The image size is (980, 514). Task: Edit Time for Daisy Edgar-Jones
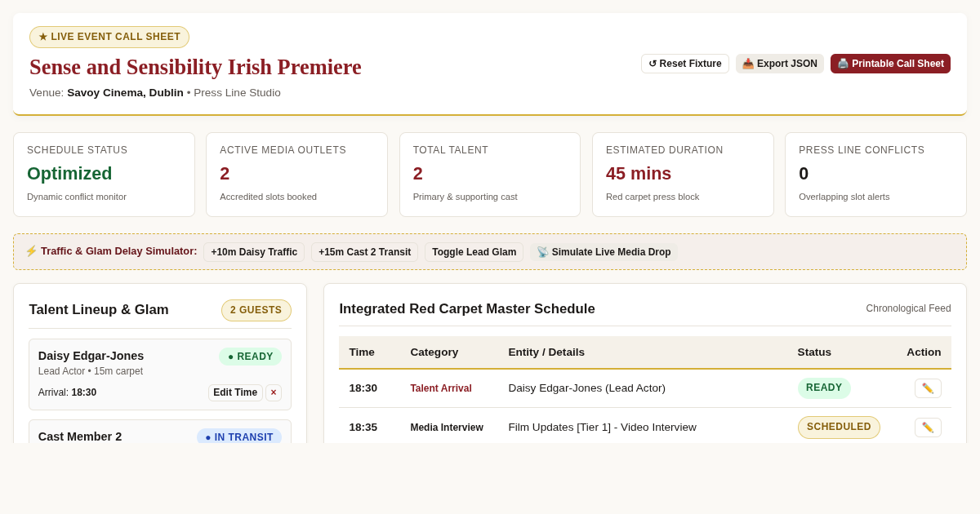pos(235,392)
